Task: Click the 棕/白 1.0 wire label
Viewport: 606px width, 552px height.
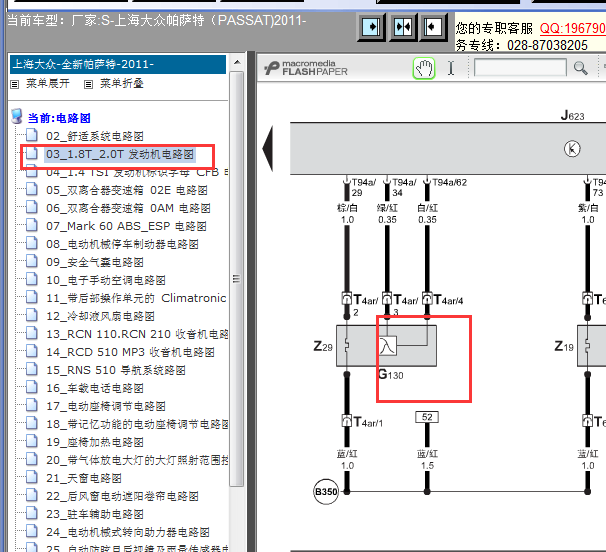Action: coord(347,214)
